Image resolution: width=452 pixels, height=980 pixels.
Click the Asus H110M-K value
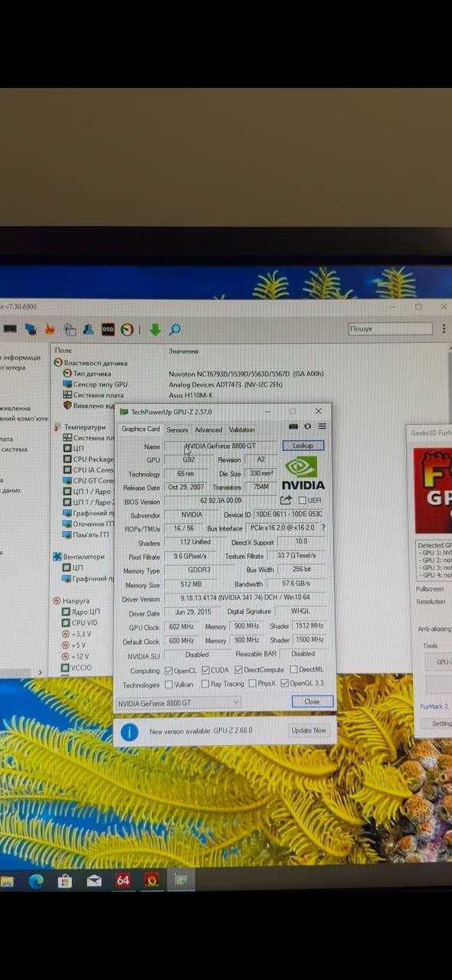[190, 396]
